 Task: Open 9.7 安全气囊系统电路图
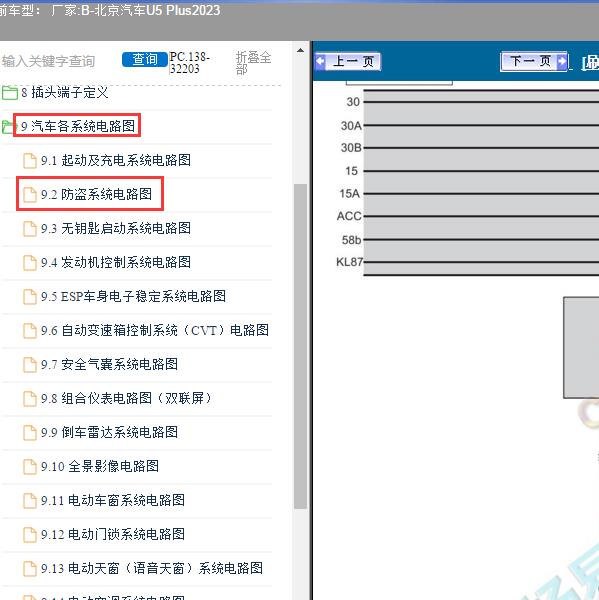109,364
